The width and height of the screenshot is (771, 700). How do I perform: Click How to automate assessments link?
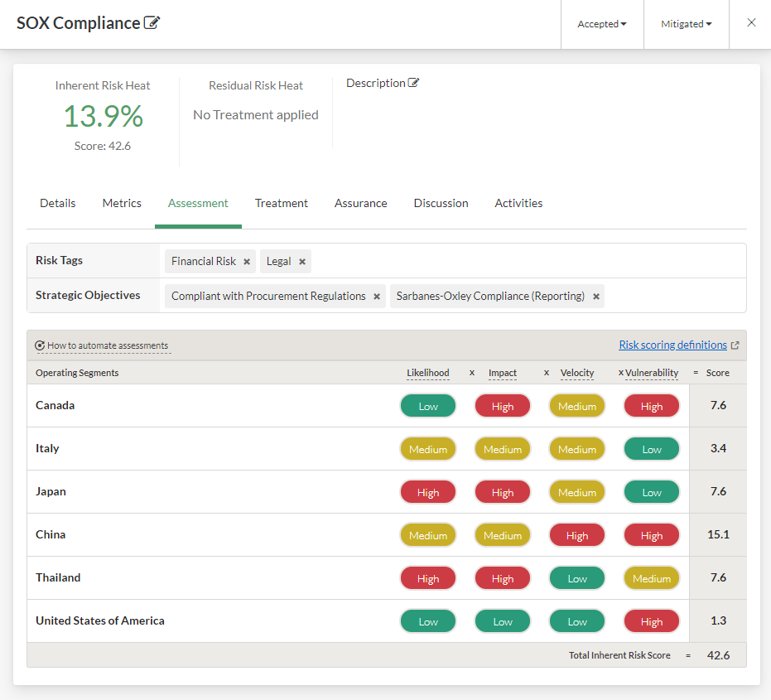coord(108,345)
